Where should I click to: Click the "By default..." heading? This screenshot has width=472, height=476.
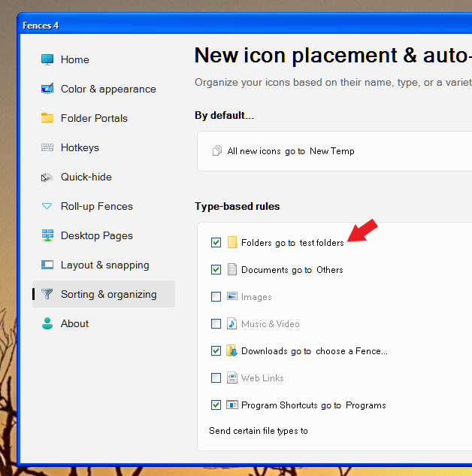tap(224, 115)
